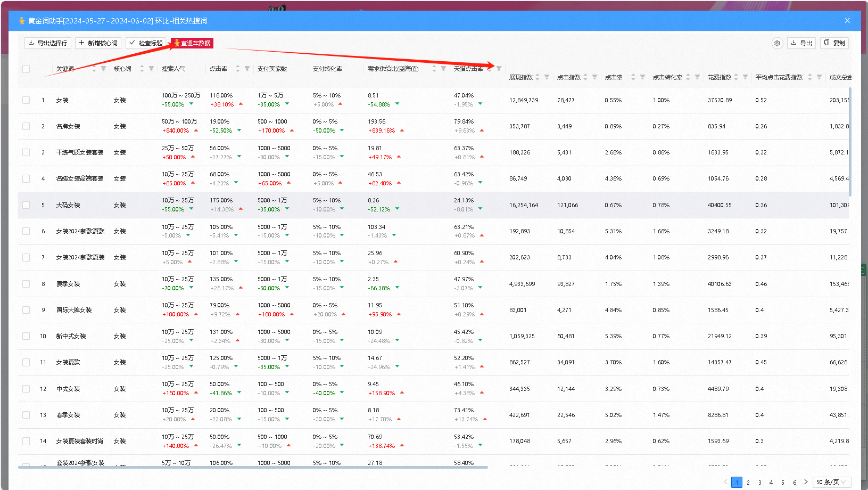This screenshot has height=490, width=868.
Task: Click the 导出选择行 button
Action: pyautogui.click(x=48, y=43)
